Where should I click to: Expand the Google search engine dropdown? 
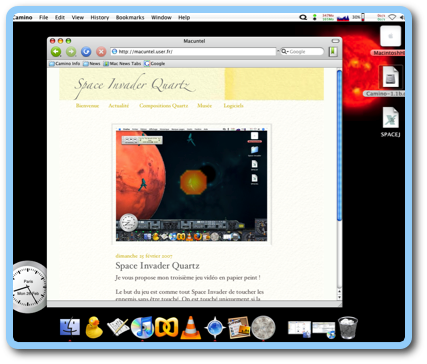tap(284, 52)
